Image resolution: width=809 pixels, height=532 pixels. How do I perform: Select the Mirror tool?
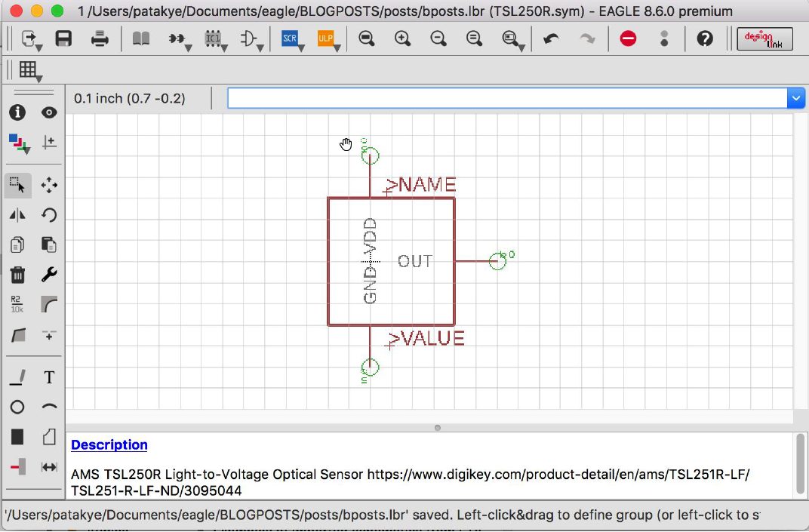(16, 215)
